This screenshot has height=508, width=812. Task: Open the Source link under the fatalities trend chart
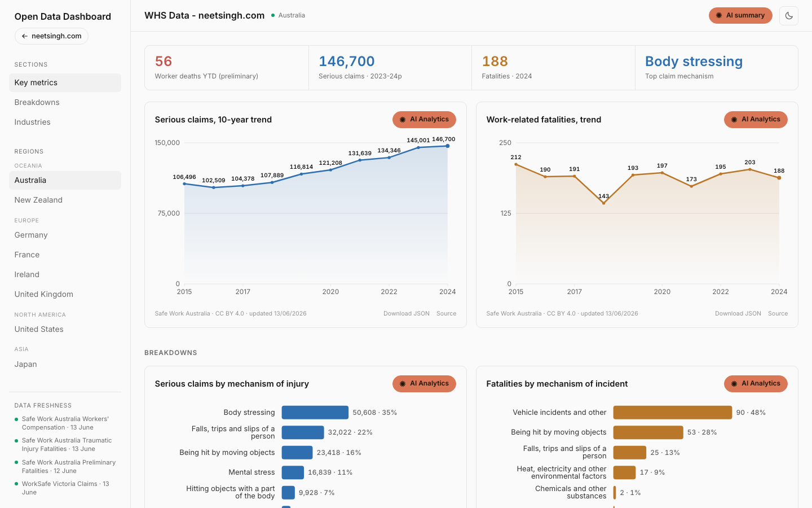[778, 314]
